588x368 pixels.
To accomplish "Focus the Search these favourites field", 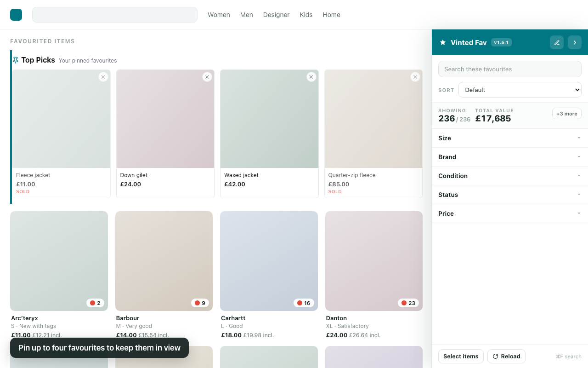I will point(510,69).
